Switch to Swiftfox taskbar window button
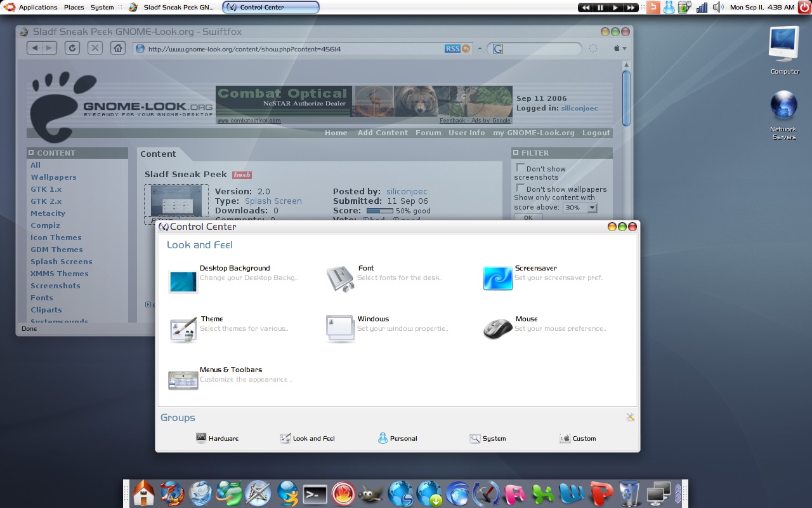This screenshot has width=812, height=508. 171,7
